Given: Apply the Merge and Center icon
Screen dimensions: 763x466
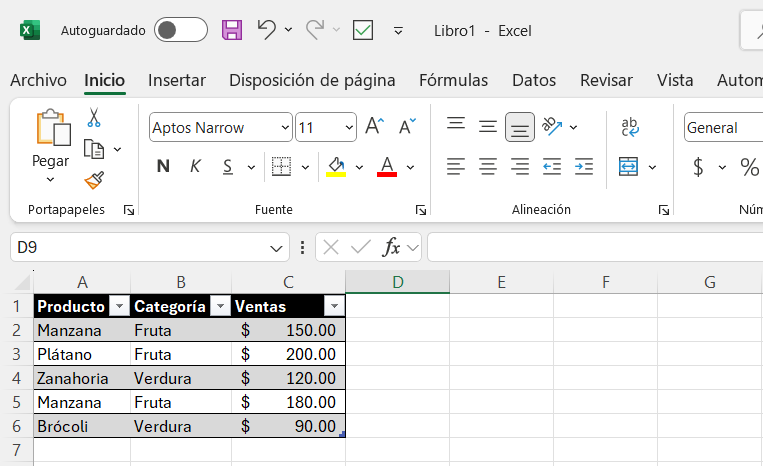Looking at the screenshot, I should click(x=628, y=167).
